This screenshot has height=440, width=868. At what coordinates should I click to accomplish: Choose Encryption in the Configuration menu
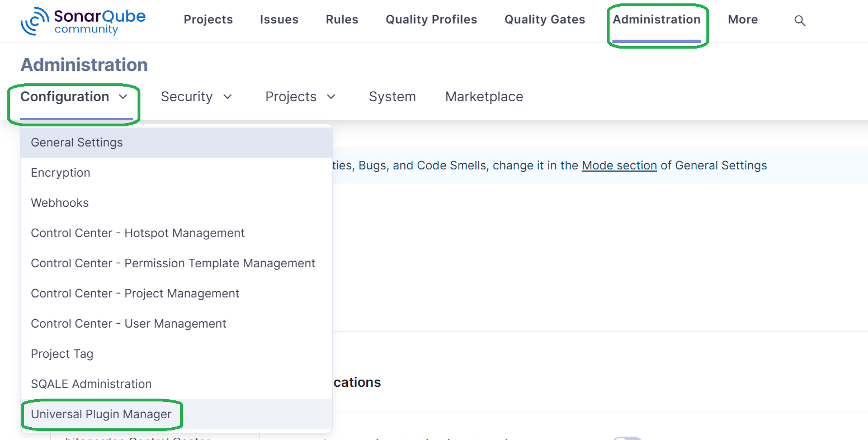coord(60,173)
